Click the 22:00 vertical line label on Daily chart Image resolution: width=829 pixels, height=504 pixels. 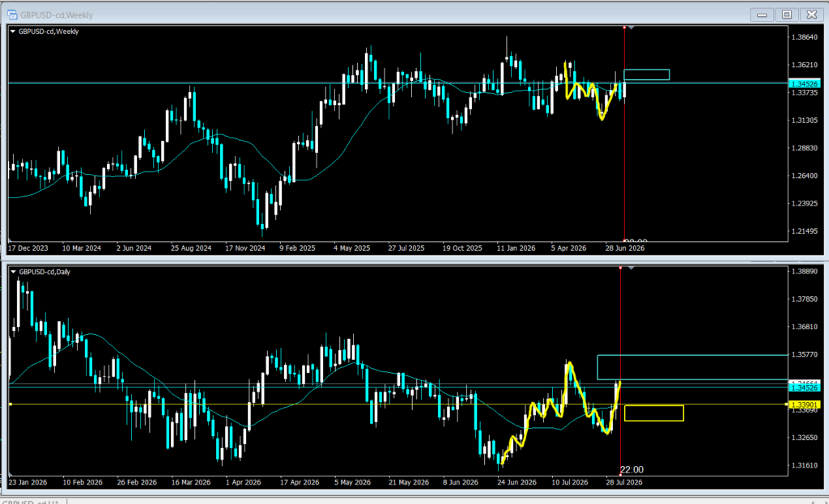pos(631,470)
